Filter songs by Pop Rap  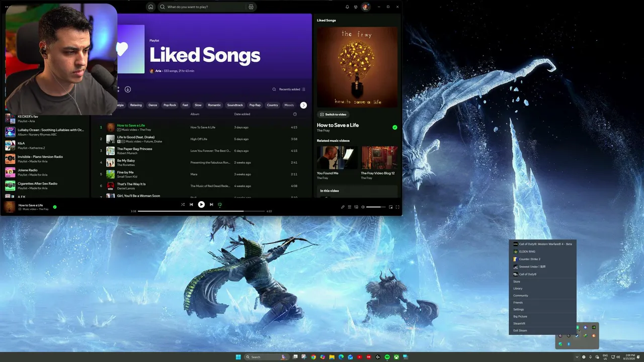click(255, 105)
